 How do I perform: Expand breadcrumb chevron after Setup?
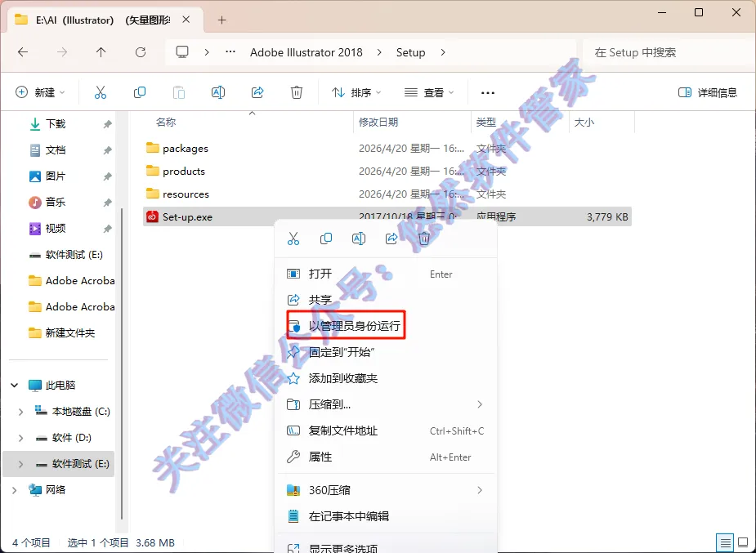(x=443, y=52)
